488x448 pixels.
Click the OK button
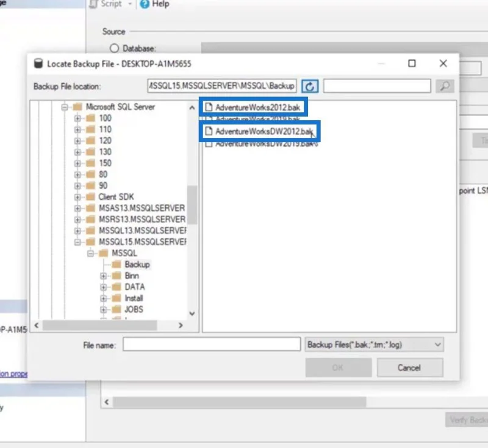339,367
